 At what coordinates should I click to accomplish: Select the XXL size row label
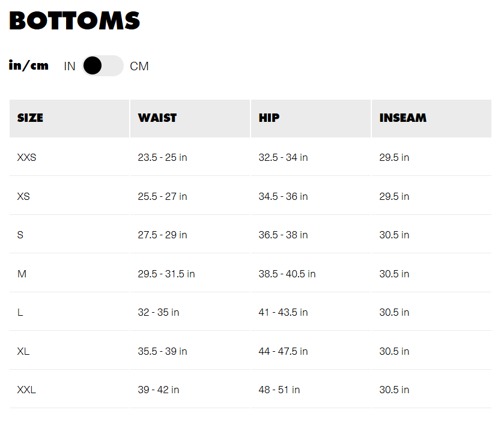coord(26,390)
